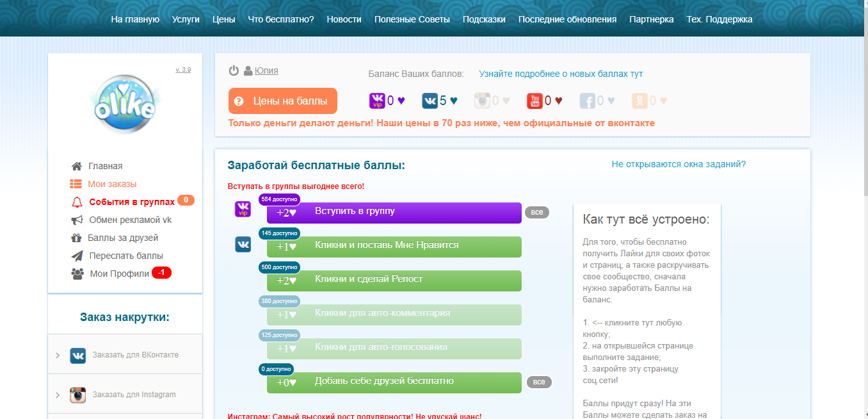The height and width of the screenshot is (419, 868).
Task: Click the gift icon for Баллы за друзей
Action: click(x=76, y=238)
